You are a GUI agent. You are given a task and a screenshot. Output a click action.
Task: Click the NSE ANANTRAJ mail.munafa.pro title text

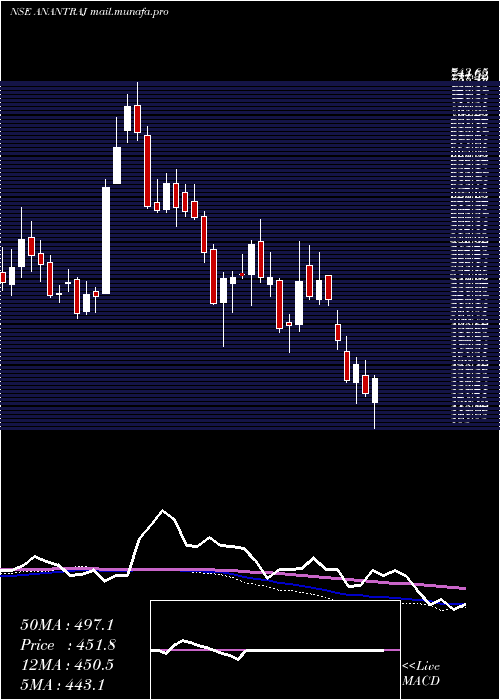tap(89, 12)
